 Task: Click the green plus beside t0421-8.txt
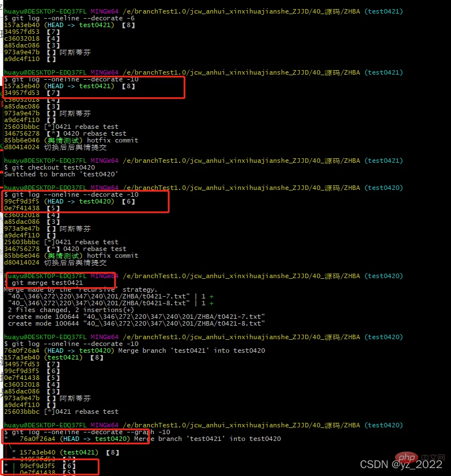212,303
